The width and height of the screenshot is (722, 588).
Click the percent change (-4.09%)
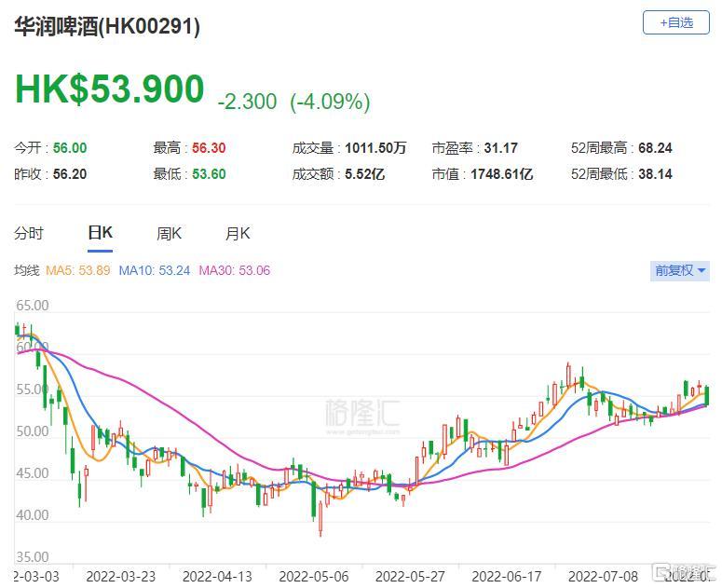coord(330,102)
